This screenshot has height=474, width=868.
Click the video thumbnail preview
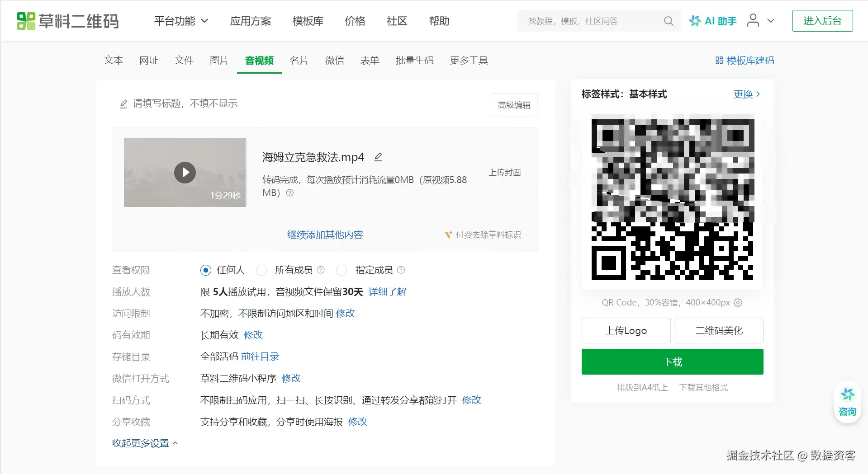point(185,173)
